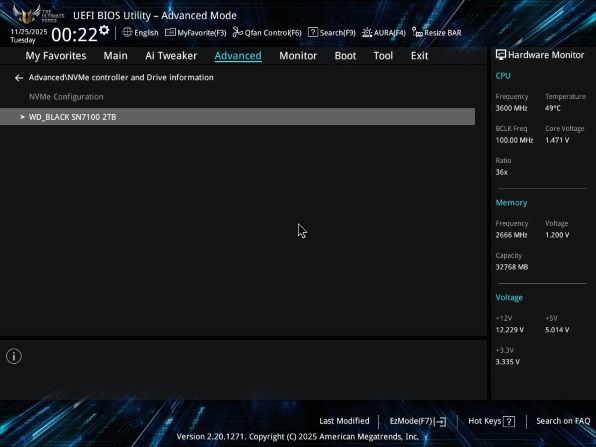Click MyFavorite(F3) label
Viewport: 596px width, 447px height.
click(x=202, y=33)
